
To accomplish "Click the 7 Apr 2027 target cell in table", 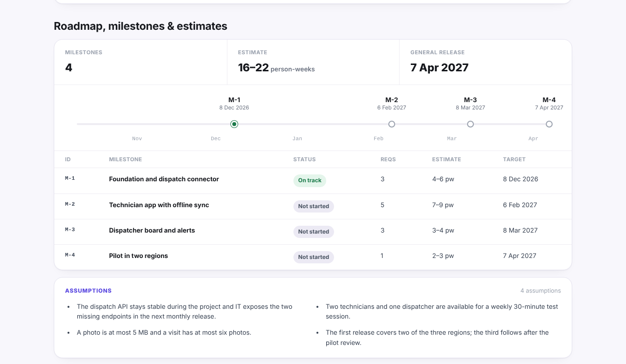I will 520,256.
